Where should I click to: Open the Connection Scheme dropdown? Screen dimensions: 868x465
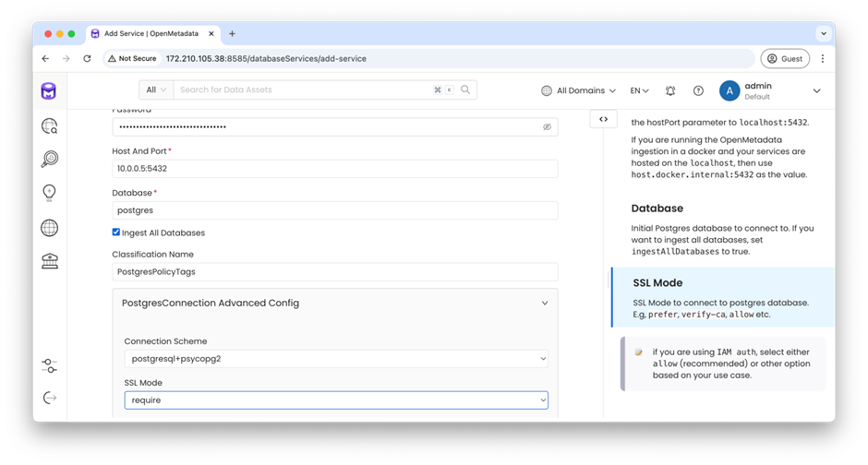point(336,359)
